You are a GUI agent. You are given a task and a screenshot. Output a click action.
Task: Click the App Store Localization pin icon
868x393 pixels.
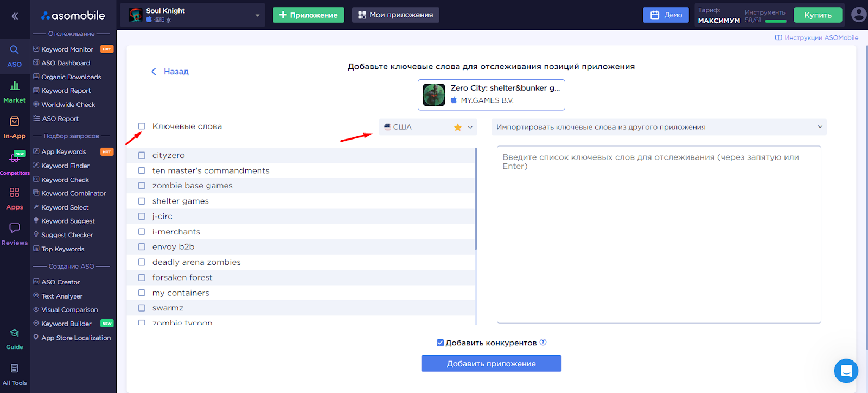[36, 337]
